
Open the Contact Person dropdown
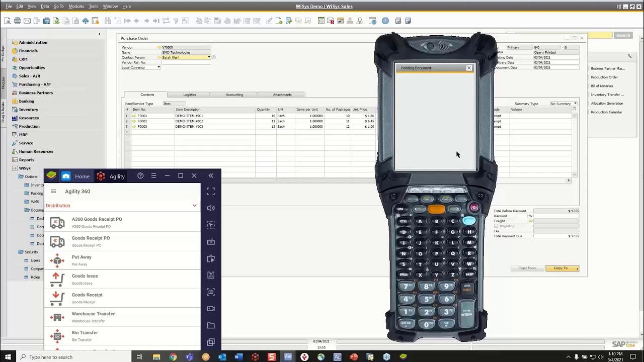(209, 57)
